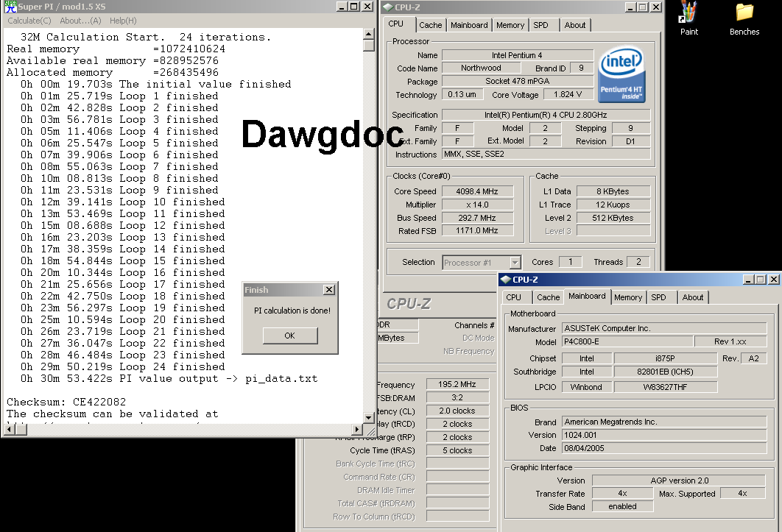Click the BIOS date 08/04/2005 field

(664, 448)
